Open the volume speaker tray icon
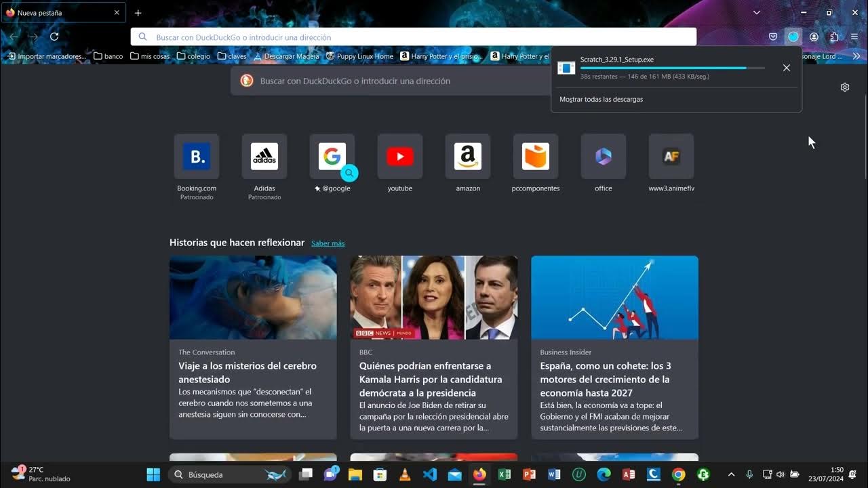The image size is (868, 488). (x=781, y=474)
